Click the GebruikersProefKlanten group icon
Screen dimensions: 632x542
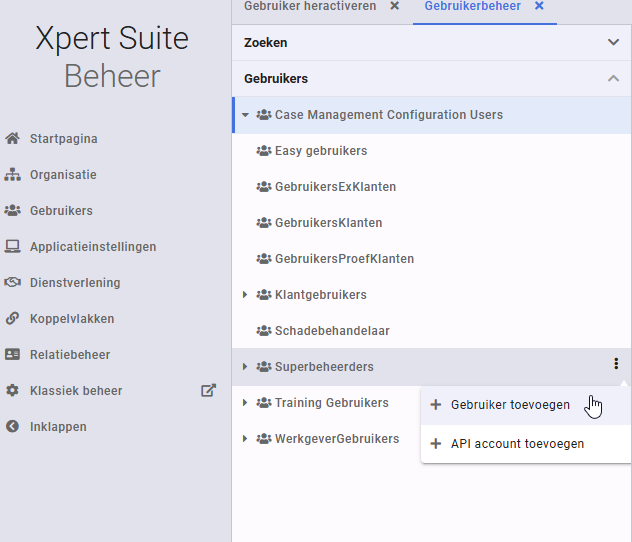coord(264,259)
